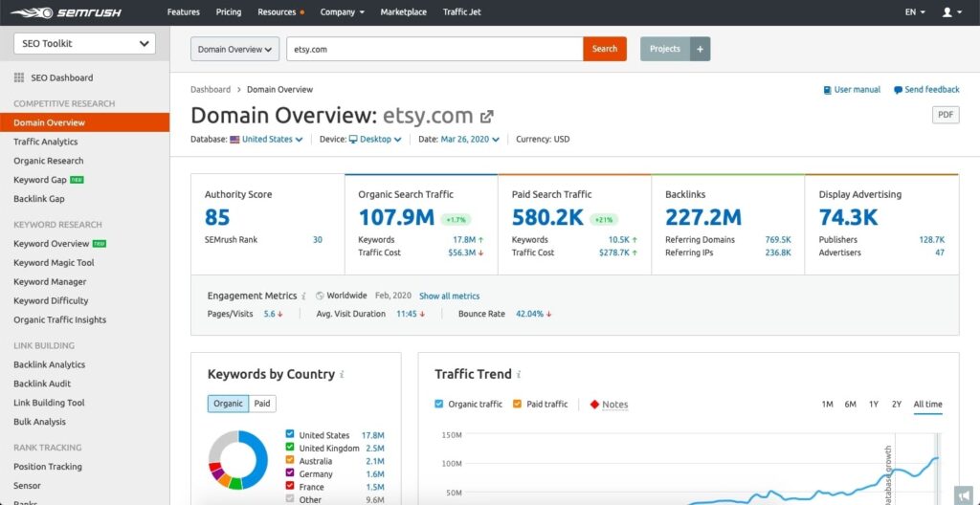This screenshot has width=980, height=505.
Task: Click the 227.2M backlinks value
Action: (x=703, y=217)
